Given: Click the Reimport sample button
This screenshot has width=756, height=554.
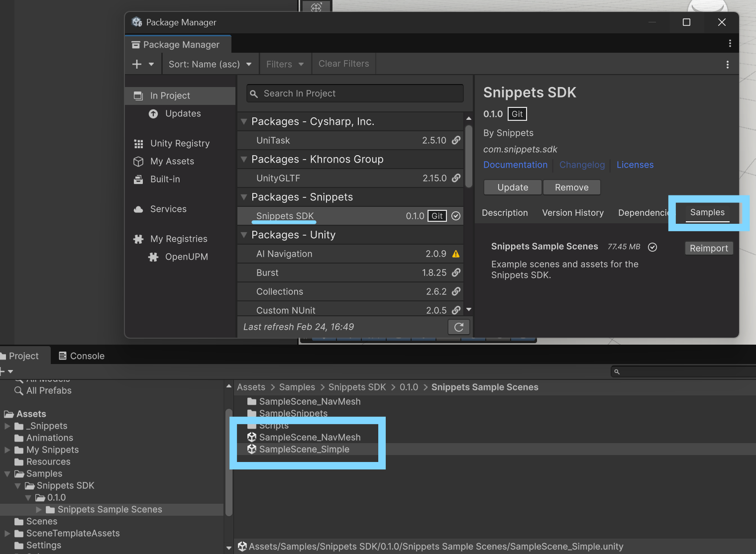Looking at the screenshot, I should tap(709, 248).
